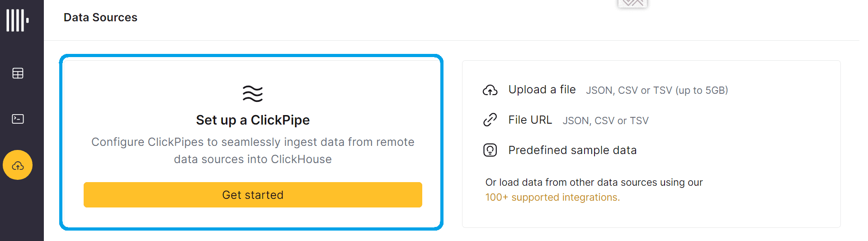Click the Set up a ClickPipe heading
868x241 pixels.
tap(253, 120)
